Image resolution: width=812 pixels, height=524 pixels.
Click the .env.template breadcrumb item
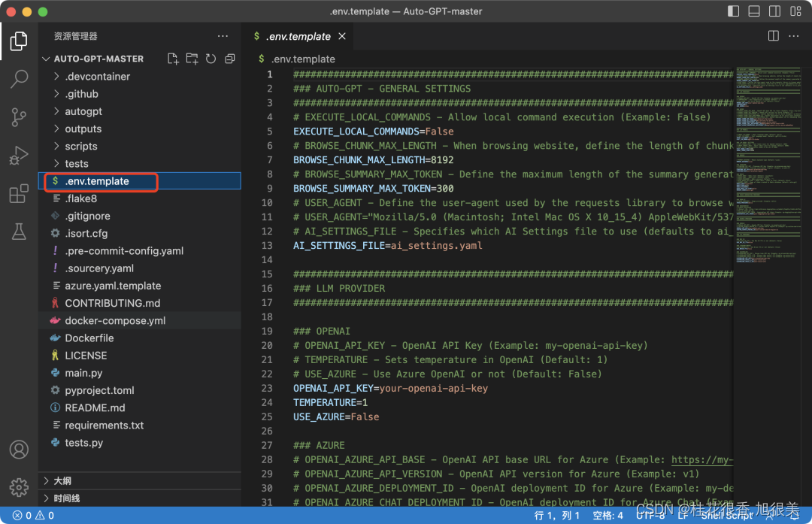[303, 59]
